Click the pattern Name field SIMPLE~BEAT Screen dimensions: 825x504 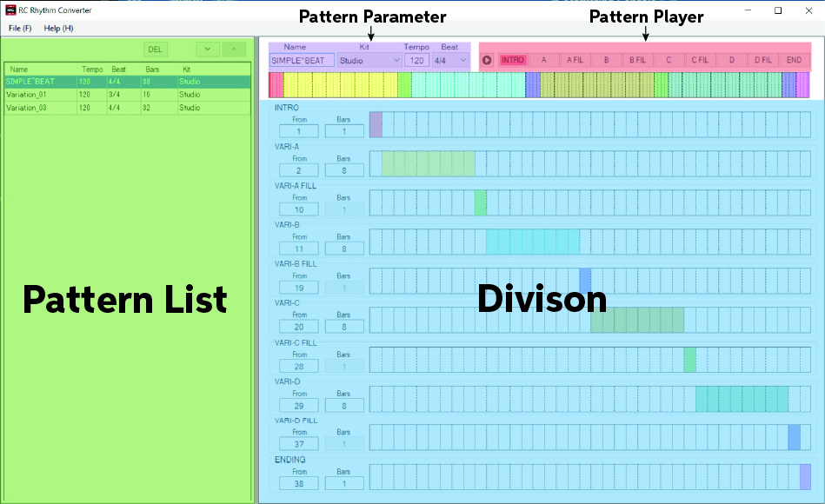(302, 61)
